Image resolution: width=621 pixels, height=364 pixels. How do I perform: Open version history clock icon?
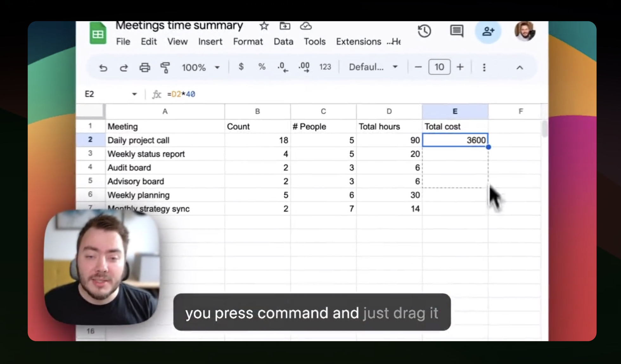[424, 31]
